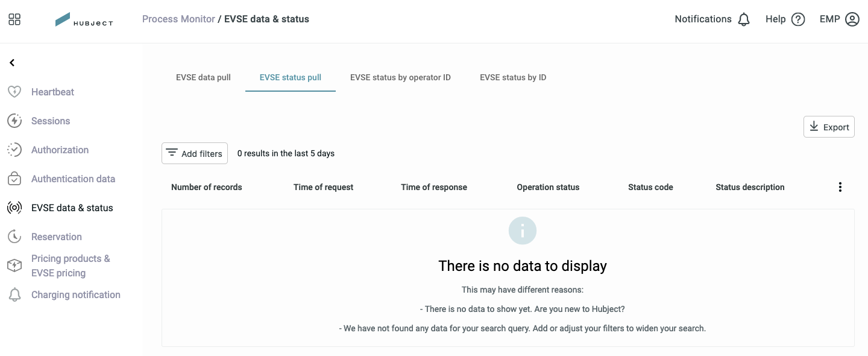Switch to EVSE data pull tab

pyautogui.click(x=203, y=77)
